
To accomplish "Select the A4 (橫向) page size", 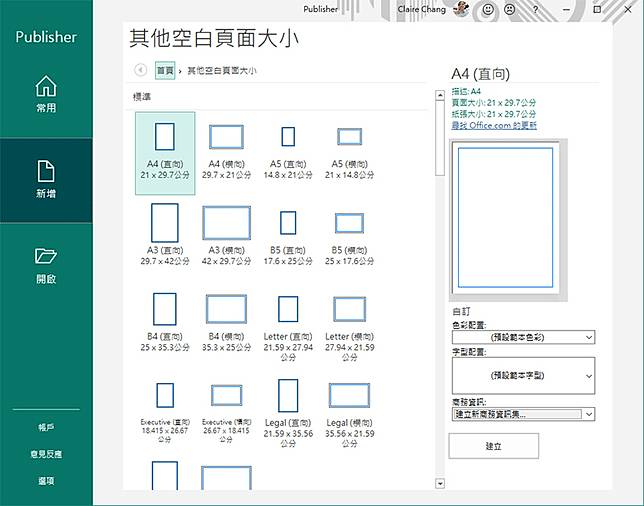I will (226, 152).
